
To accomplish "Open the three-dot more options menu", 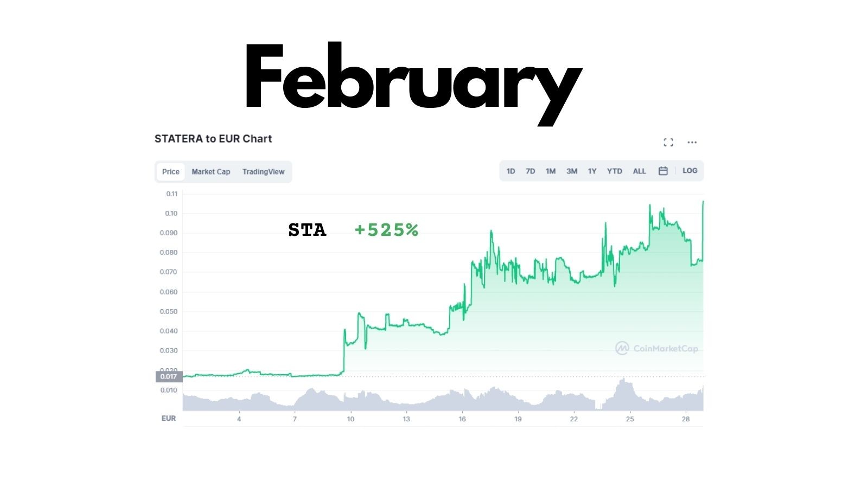I will (x=692, y=142).
